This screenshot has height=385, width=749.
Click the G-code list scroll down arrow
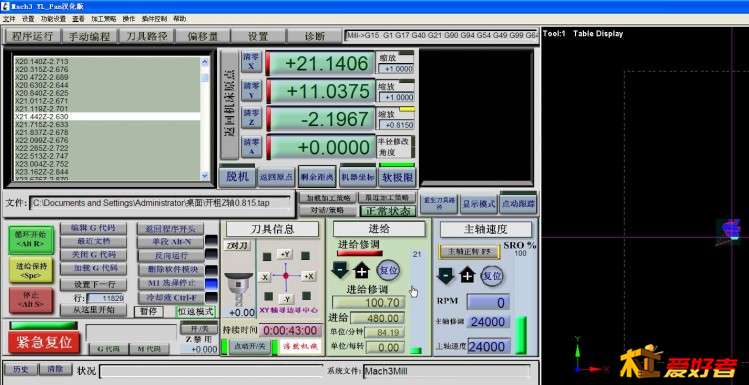(x=205, y=176)
